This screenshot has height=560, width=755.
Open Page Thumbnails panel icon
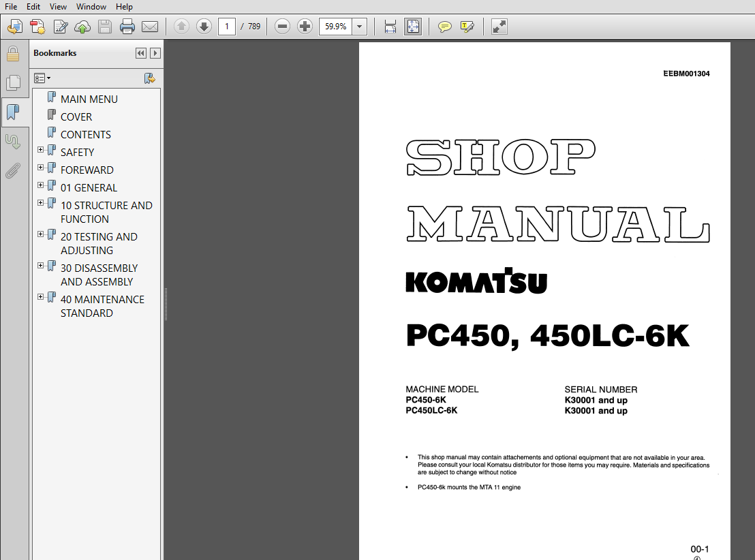point(13,83)
